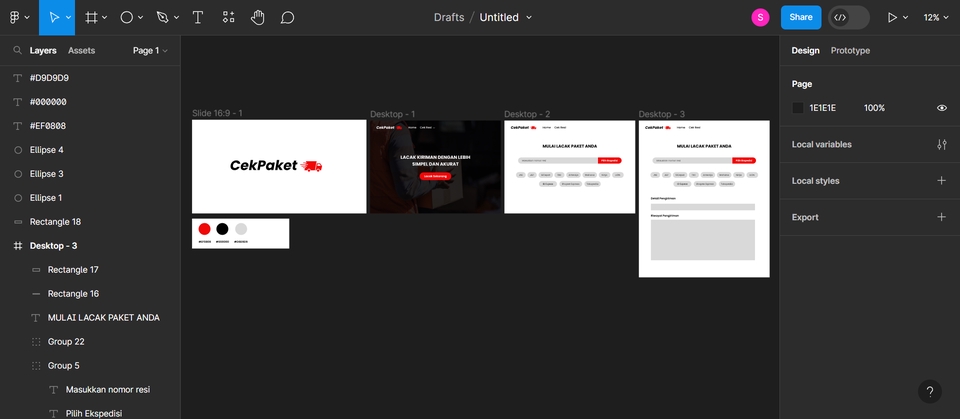Present the prototype with the play icon

pos(892,17)
